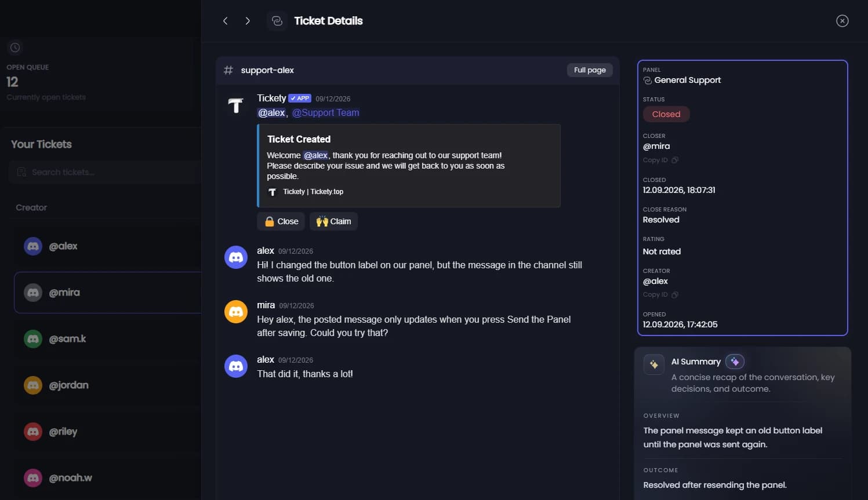Open the clock history icon in sidebar

click(15, 48)
